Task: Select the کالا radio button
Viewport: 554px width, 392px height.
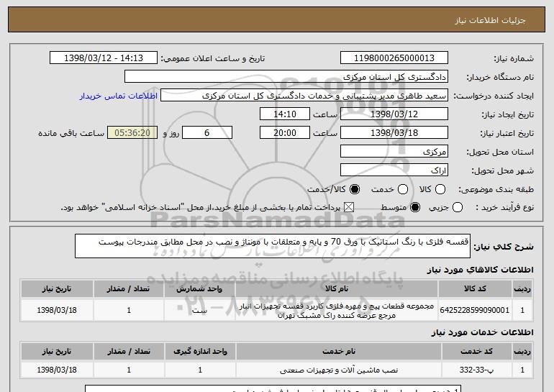Action: click(x=440, y=189)
